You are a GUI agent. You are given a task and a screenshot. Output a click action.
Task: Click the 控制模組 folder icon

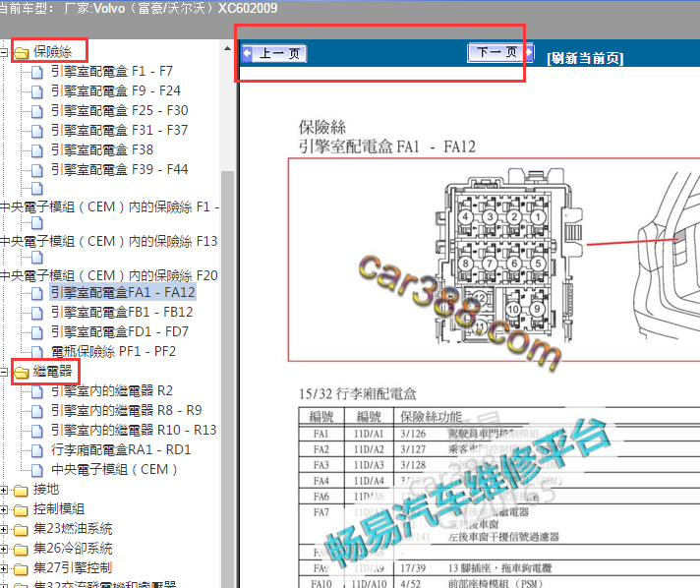coord(21,510)
